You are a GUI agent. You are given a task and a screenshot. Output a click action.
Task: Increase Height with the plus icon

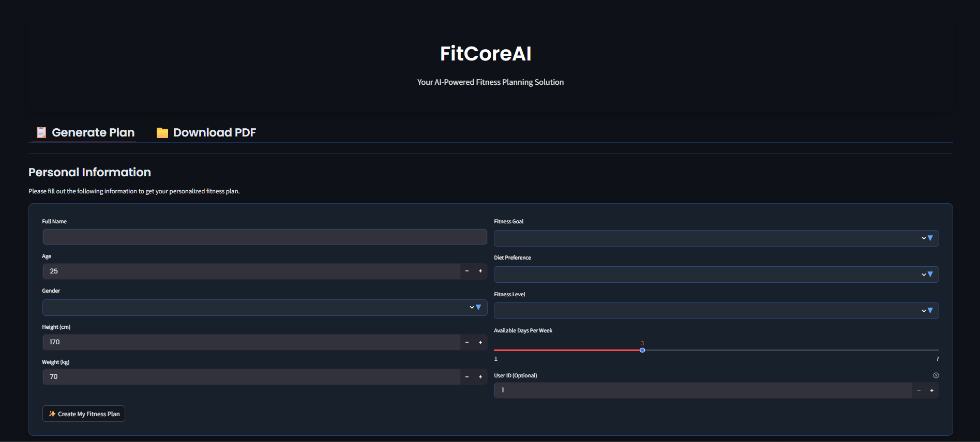480,342
